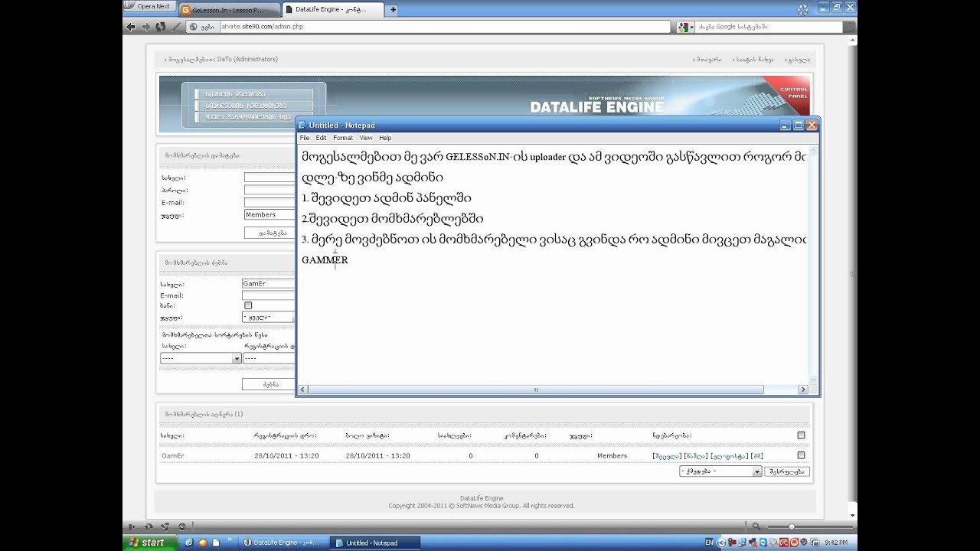Open search engine selector arrow beside Google icon

pyautogui.click(x=691, y=27)
